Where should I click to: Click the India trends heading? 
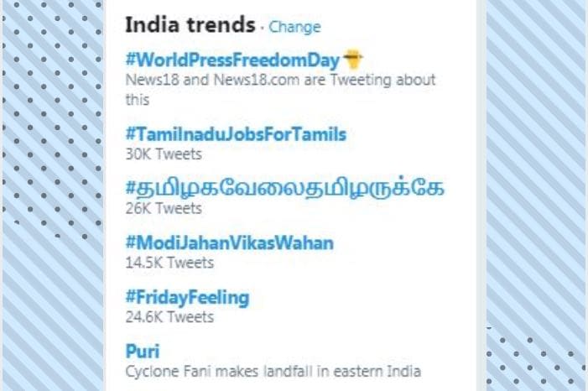(190, 25)
